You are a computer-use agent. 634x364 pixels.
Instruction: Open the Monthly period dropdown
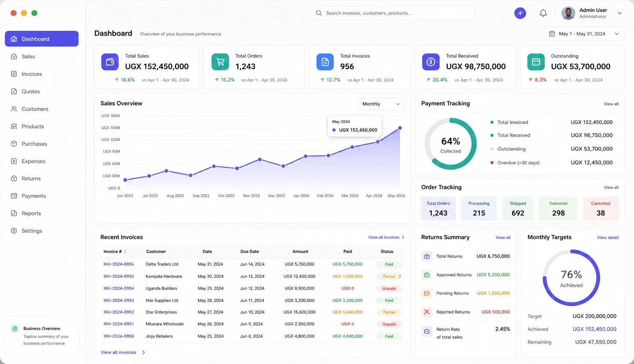point(381,104)
